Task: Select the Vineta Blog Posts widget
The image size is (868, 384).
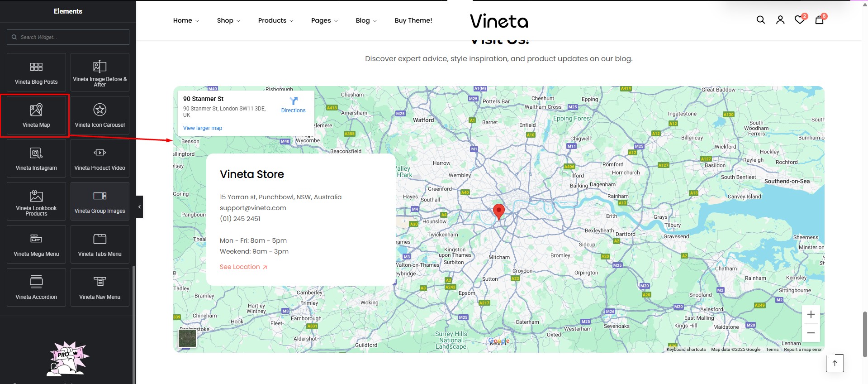Action: [x=36, y=72]
